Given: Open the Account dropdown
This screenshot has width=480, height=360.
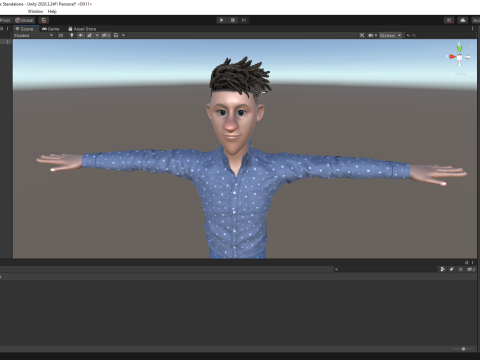Looking at the screenshot, I should pos(476,20).
